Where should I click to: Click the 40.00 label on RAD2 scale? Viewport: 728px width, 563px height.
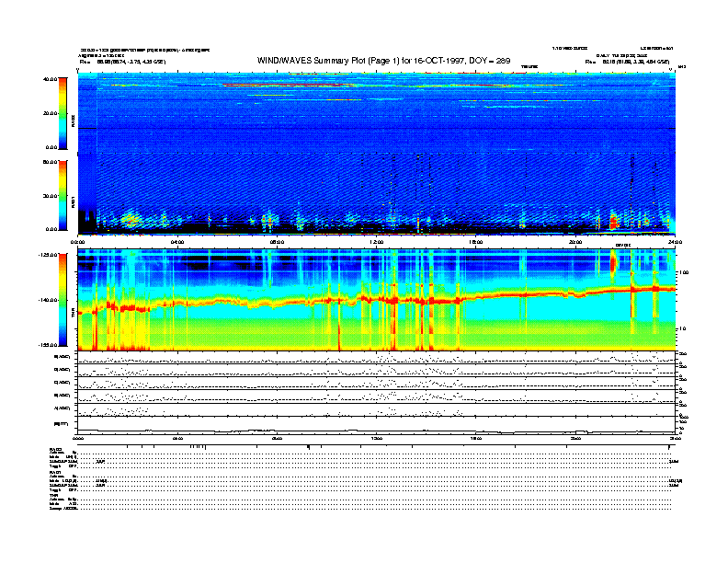(51, 79)
